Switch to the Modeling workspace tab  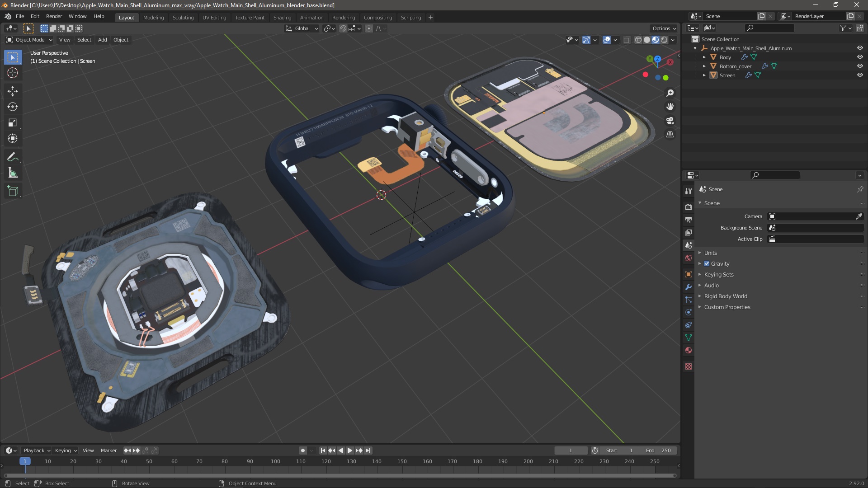coord(153,18)
